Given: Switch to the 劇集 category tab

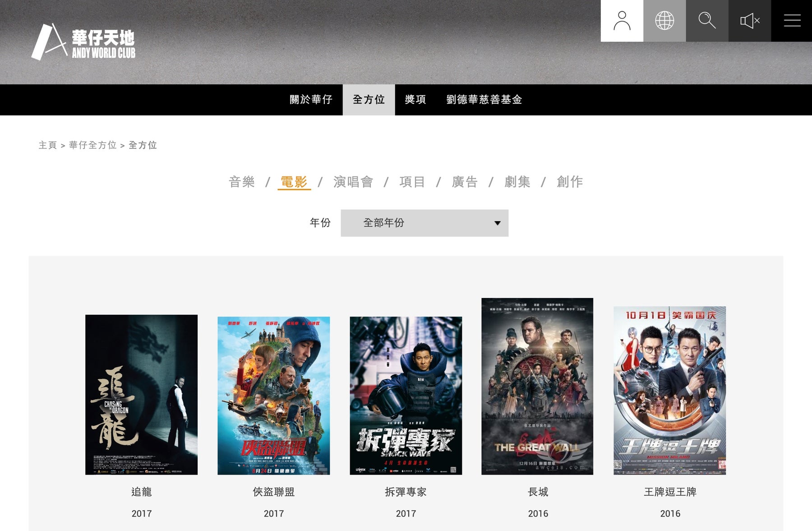Looking at the screenshot, I should (x=517, y=182).
